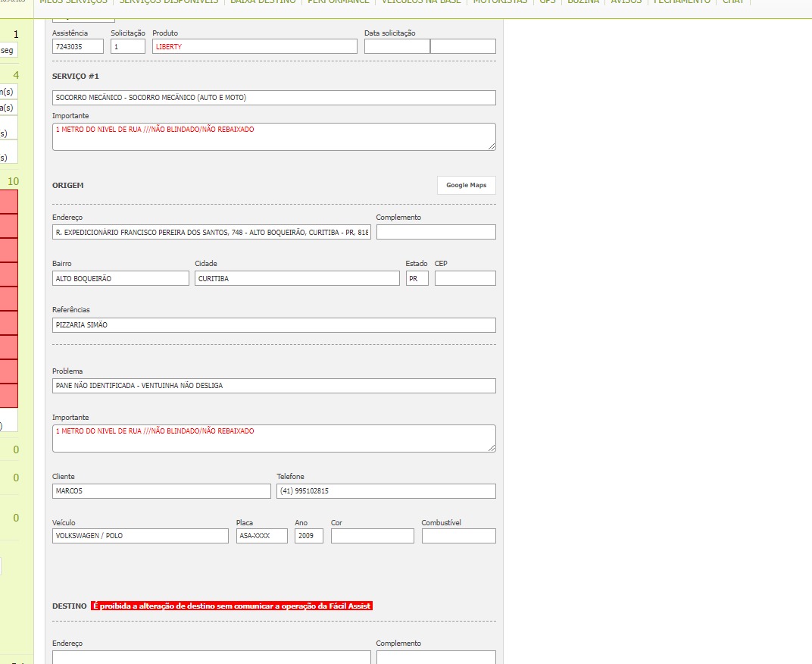The width and height of the screenshot is (812, 664).
Task: Click the red destination change warning banner
Action: pos(232,606)
